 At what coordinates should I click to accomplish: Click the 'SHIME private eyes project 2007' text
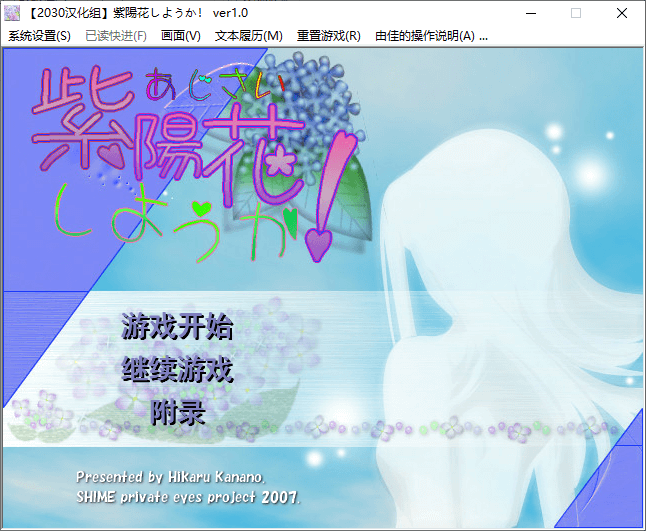click(188, 496)
